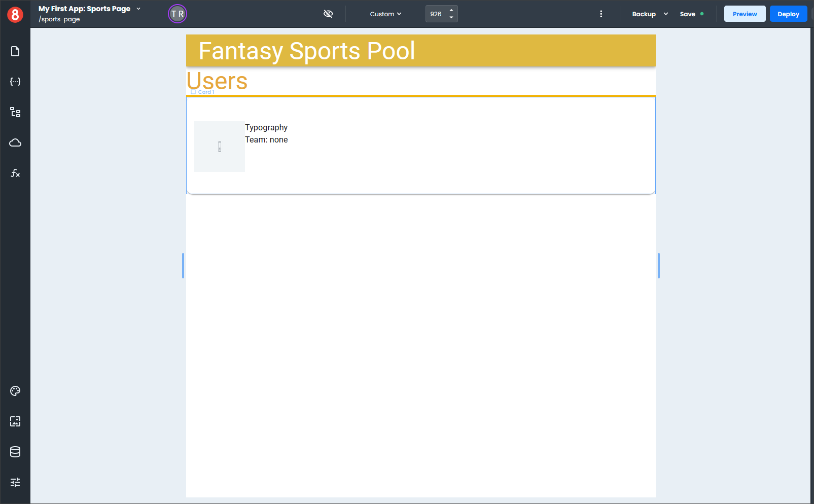
Task: Open the three-dot more options menu
Action: (601, 14)
